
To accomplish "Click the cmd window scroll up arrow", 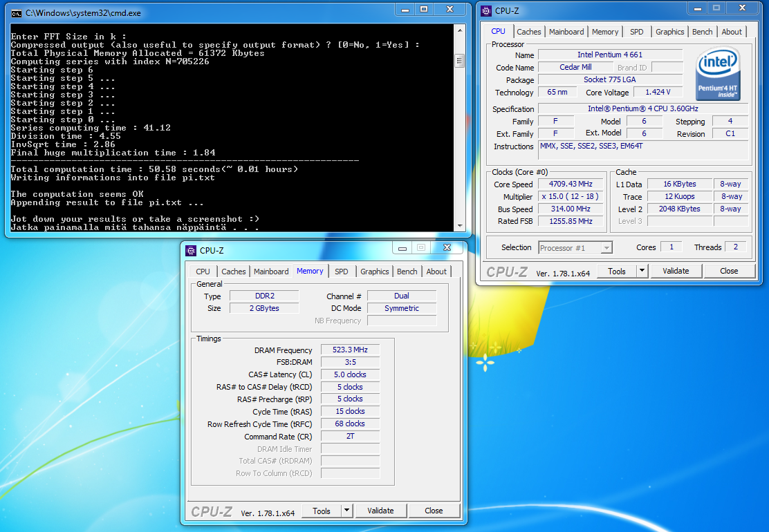I will point(460,30).
